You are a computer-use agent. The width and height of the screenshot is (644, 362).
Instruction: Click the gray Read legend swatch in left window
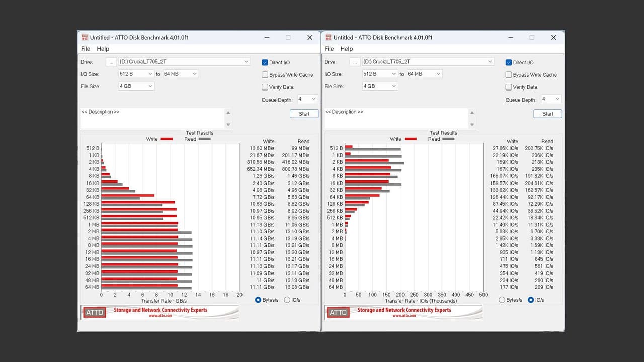[x=205, y=139]
